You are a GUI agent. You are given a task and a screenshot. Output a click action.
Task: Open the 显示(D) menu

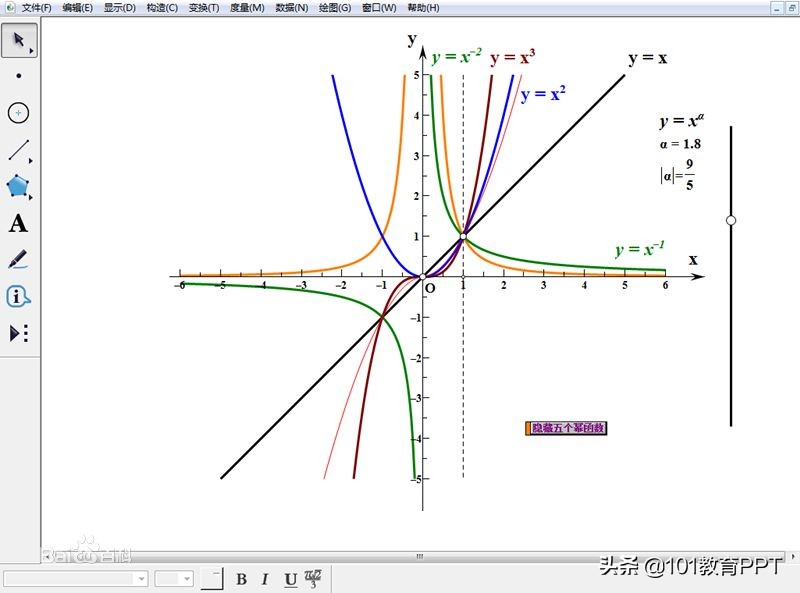(x=119, y=8)
